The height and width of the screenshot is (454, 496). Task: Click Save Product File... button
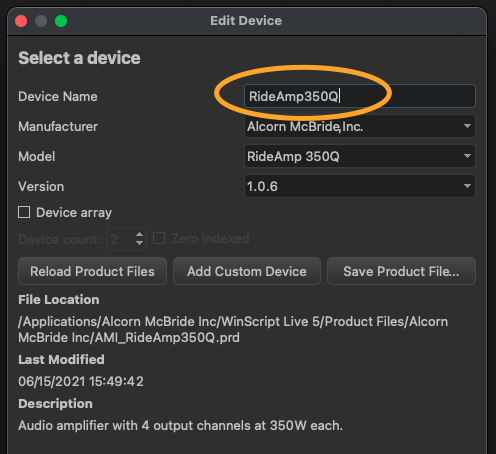coord(401,271)
